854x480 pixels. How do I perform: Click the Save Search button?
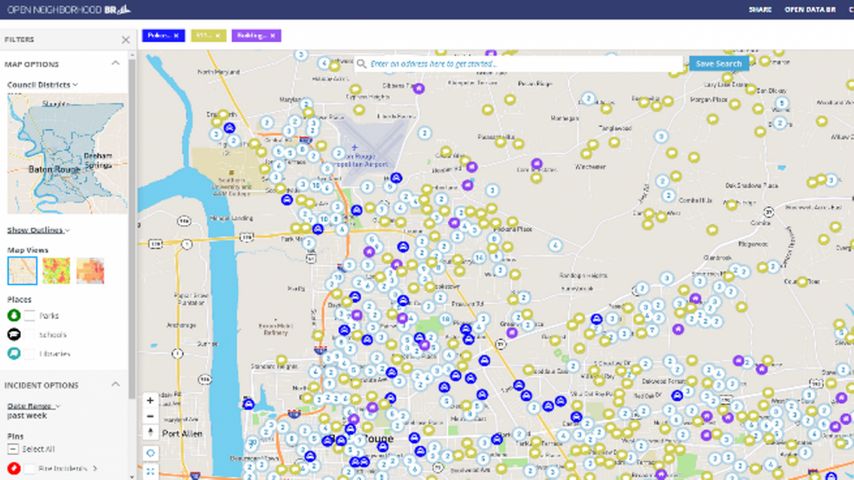pyautogui.click(x=718, y=63)
